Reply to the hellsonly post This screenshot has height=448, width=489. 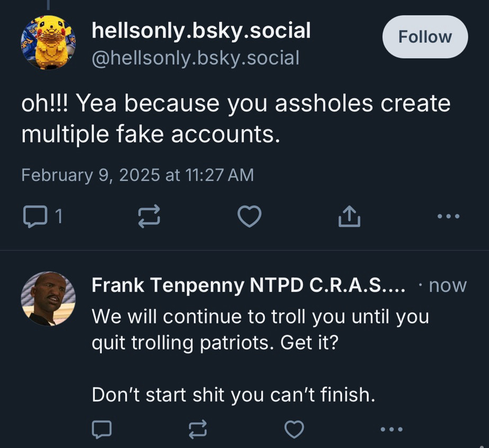(35, 216)
